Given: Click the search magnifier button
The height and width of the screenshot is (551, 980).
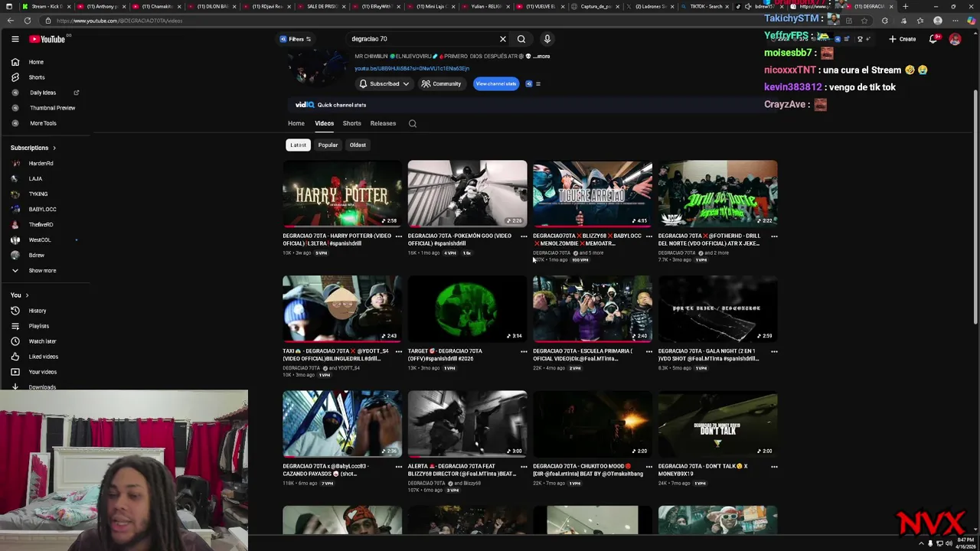Looking at the screenshot, I should [521, 39].
